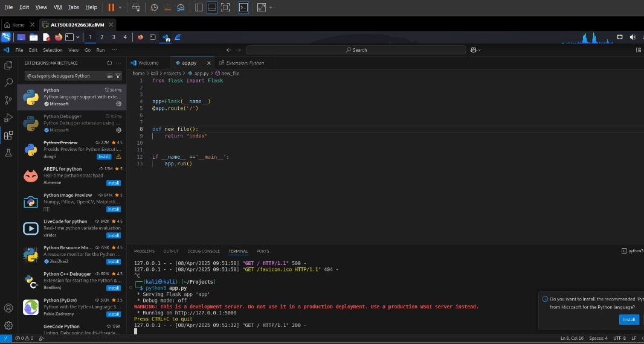Image resolution: width=644 pixels, height=344 pixels.
Task: Open the VMware VM menu
Action: click(x=57, y=7)
